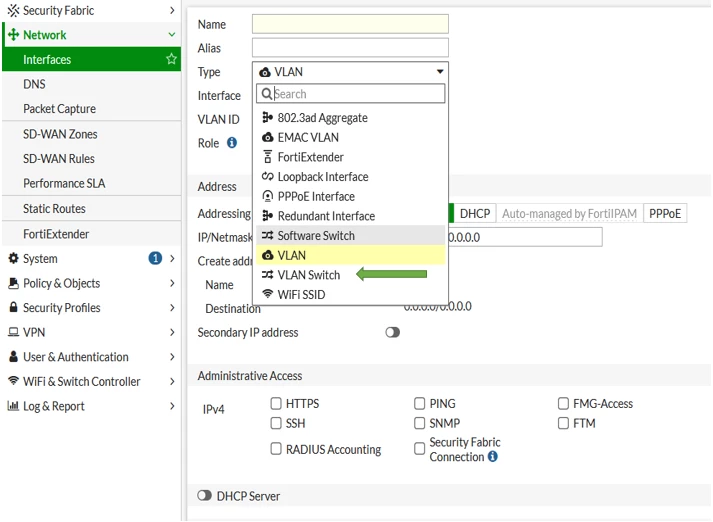713x522 pixels.
Task: Select DHCP addressing mode
Action: [475, 213]
